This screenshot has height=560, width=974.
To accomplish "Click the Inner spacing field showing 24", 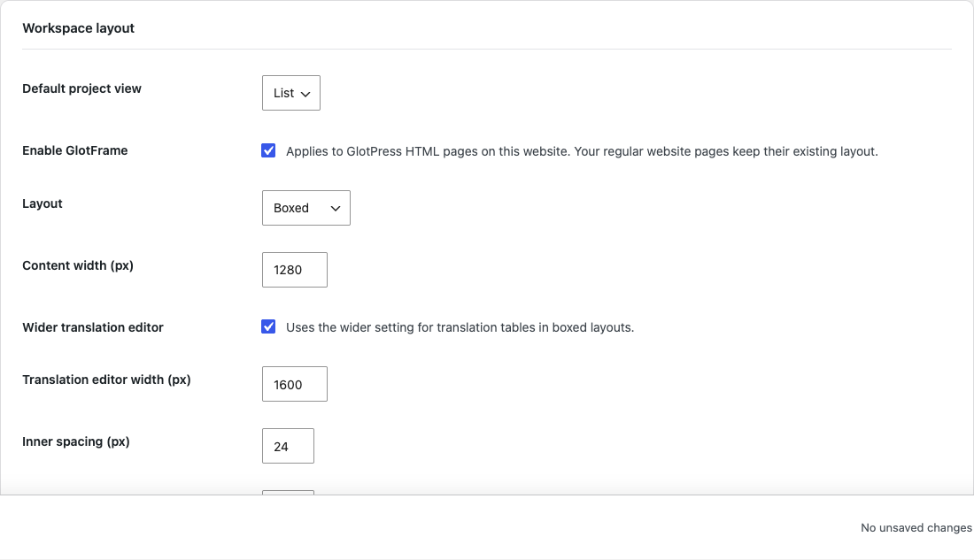I will (289, 446).
